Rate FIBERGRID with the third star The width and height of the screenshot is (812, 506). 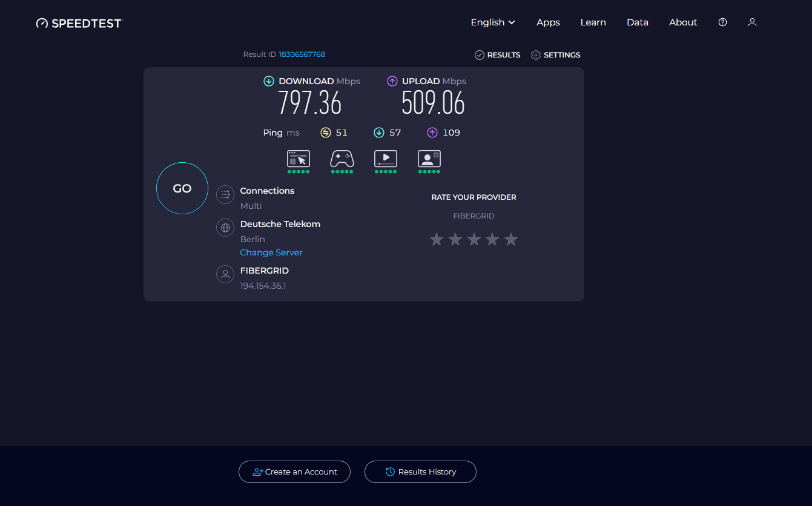click(474, 239)
